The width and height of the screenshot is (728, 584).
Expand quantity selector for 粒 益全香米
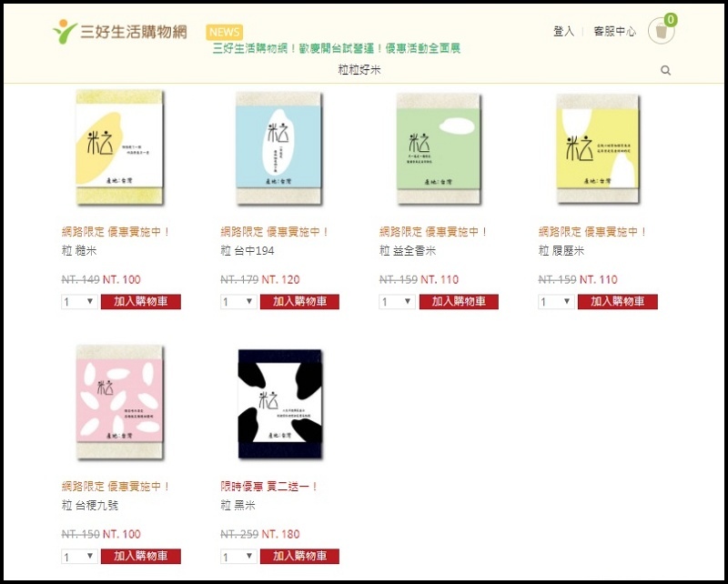397,302
